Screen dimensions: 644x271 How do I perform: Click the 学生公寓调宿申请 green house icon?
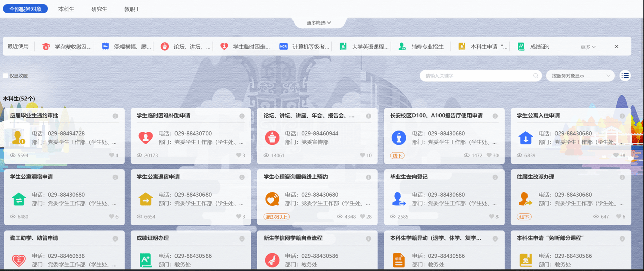pyautogui.click(x=19, y=199)
